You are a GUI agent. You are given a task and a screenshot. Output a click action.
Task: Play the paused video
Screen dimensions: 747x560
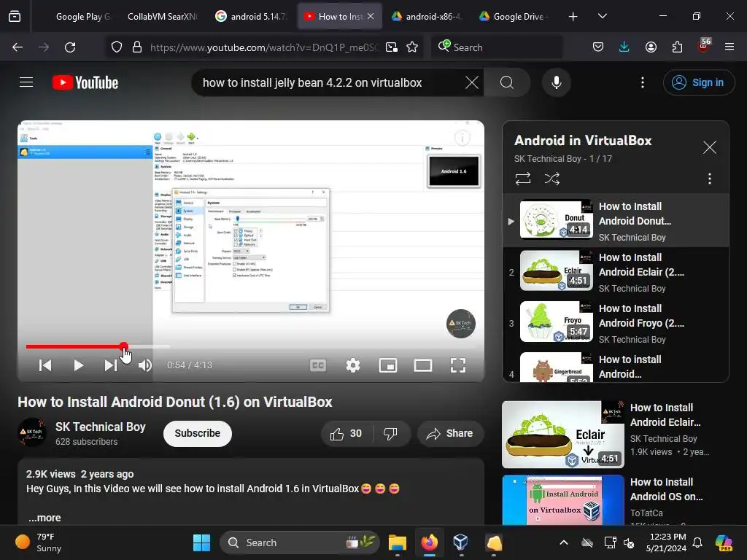click(x=79, y=365)
